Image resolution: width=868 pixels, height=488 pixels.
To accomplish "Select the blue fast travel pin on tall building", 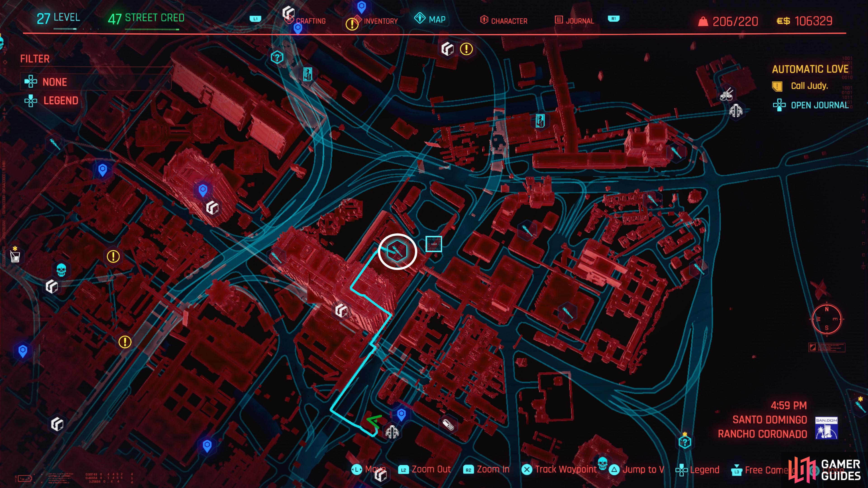I will pyautogui.click(x=203, y=190).
